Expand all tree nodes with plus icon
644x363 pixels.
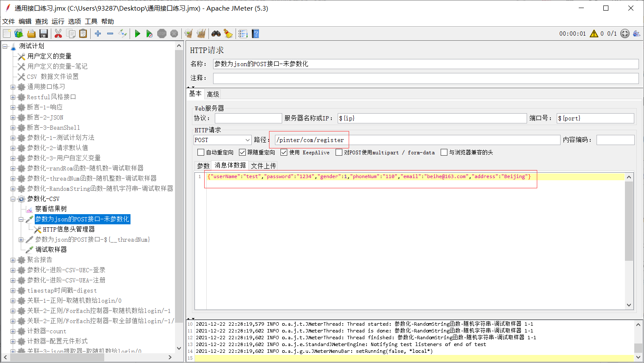pyautogui.click(x=98, y=34)
